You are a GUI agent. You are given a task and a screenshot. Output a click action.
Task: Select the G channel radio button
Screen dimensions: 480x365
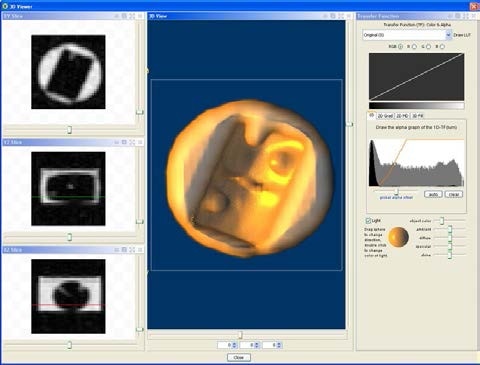coord(428,47)
